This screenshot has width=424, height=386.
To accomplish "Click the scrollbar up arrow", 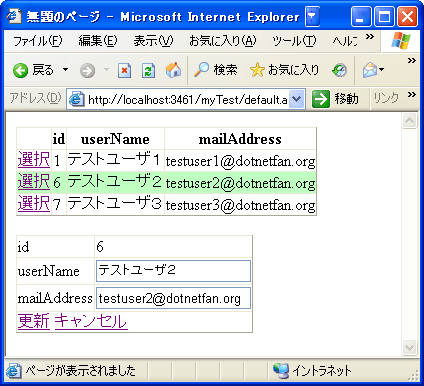I will tap(409, 120).
